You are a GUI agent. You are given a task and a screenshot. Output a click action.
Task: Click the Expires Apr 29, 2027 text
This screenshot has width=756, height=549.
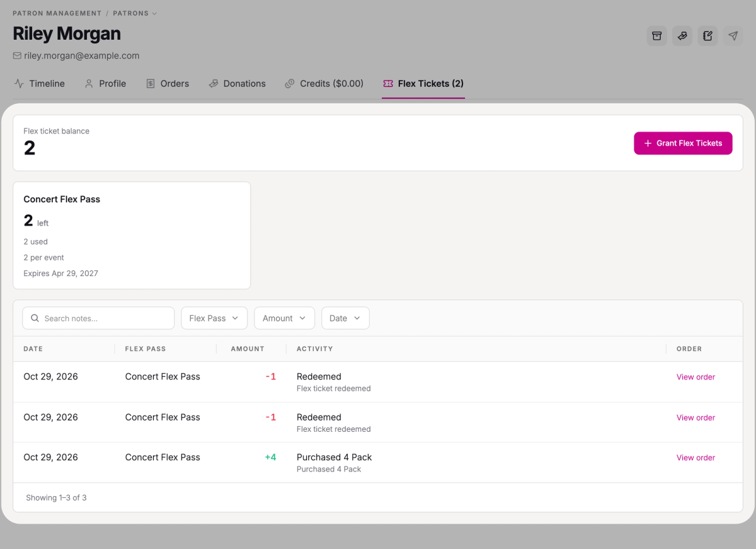[60, 274]
